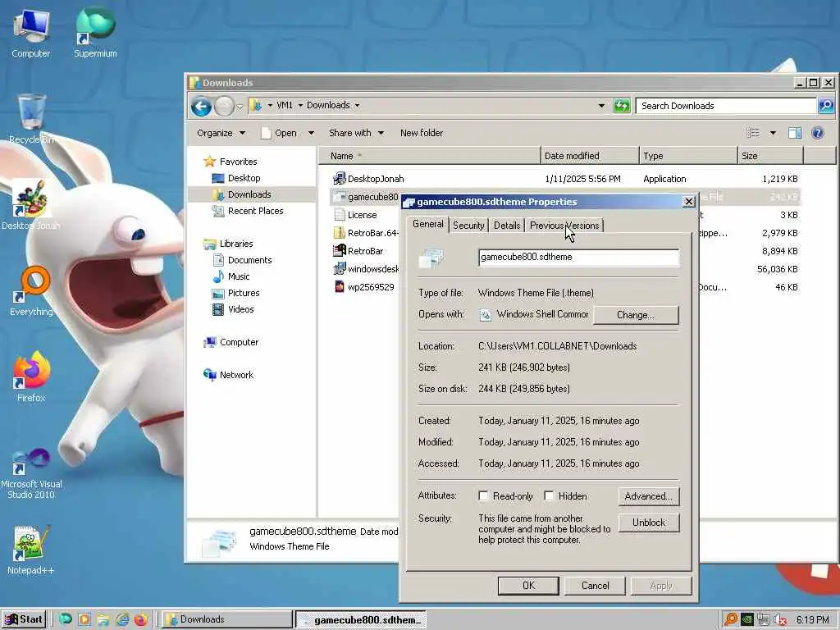The height and width of the screenshot is (630, 840).
Task: Click the Search Downloads box
Action: 726,106
